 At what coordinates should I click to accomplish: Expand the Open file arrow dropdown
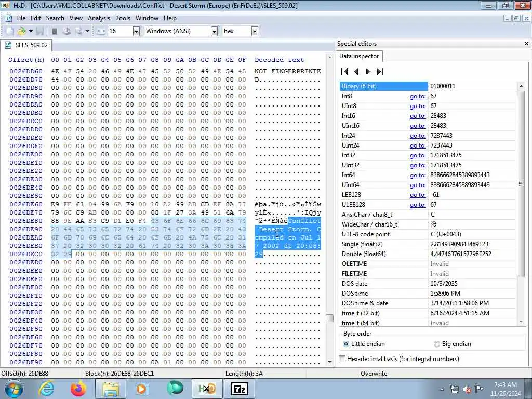(31, 31)
